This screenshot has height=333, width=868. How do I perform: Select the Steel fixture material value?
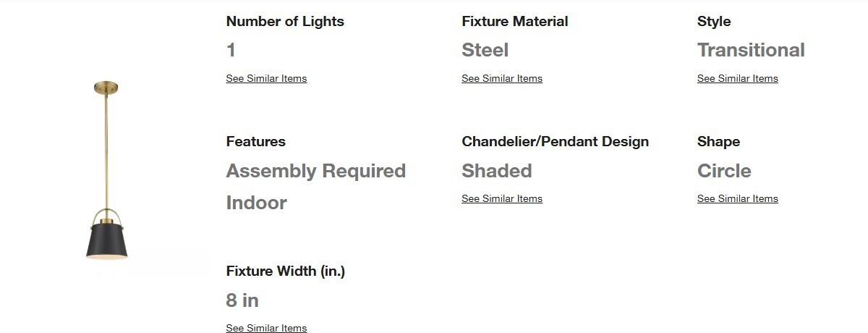click(485, 50)
